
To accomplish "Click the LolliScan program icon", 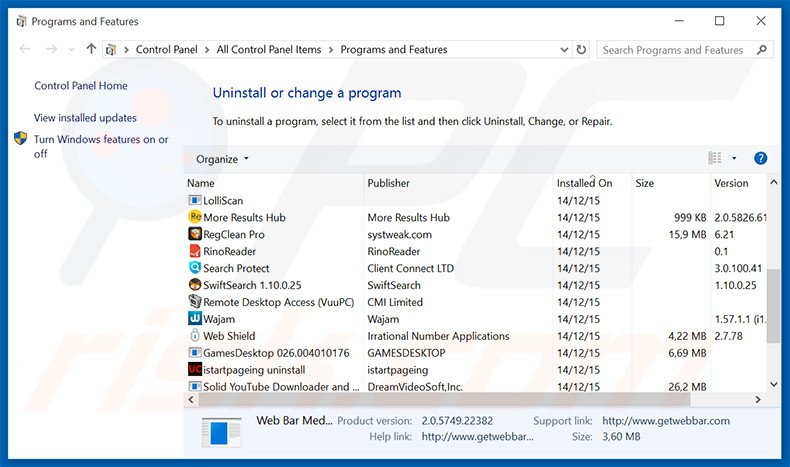I will [x=194, y=201].
